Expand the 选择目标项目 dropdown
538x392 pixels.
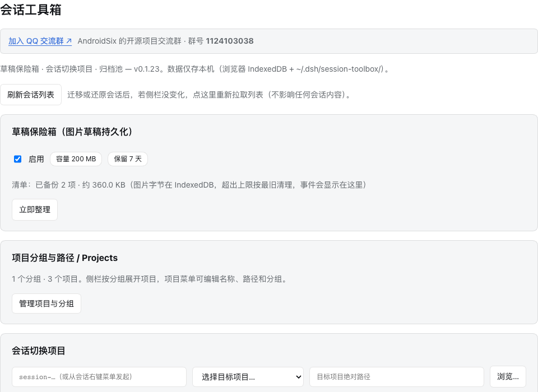(x=248, y=377)
